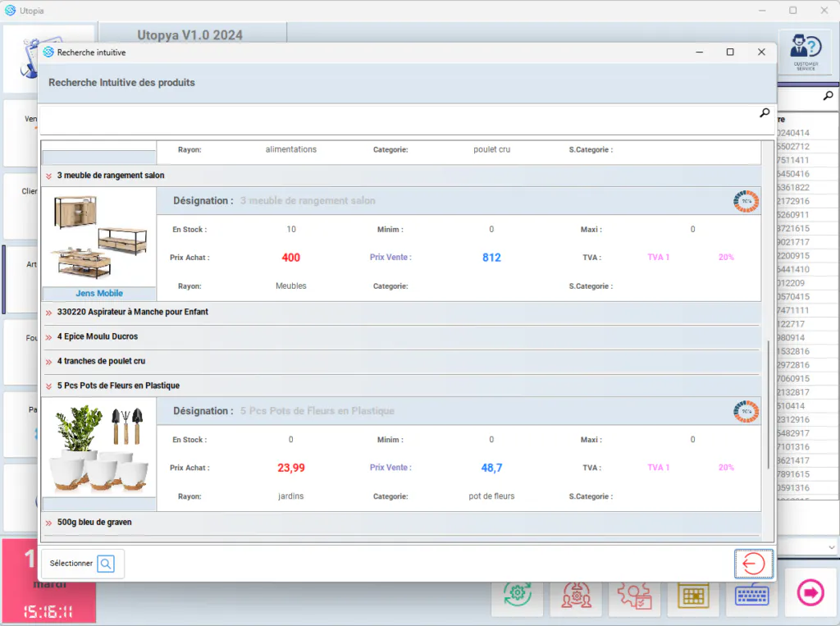840x626 pixels.
Task: Click the magnifier icon next to Sélectionner
Action: (x=106, y=564)
